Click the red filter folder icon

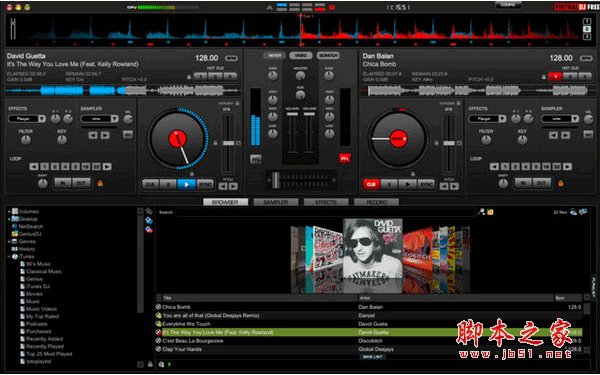(x=149, y=229)
